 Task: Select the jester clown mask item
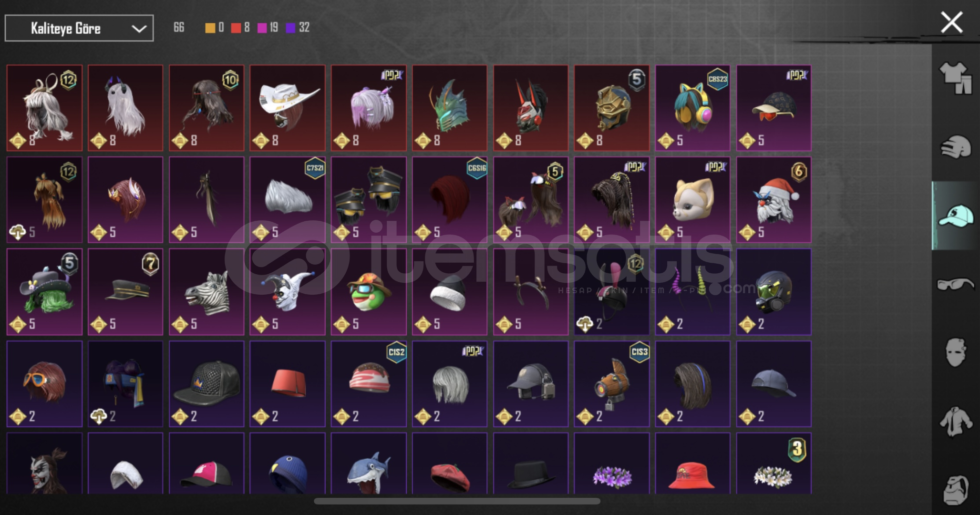coord(288,292)
